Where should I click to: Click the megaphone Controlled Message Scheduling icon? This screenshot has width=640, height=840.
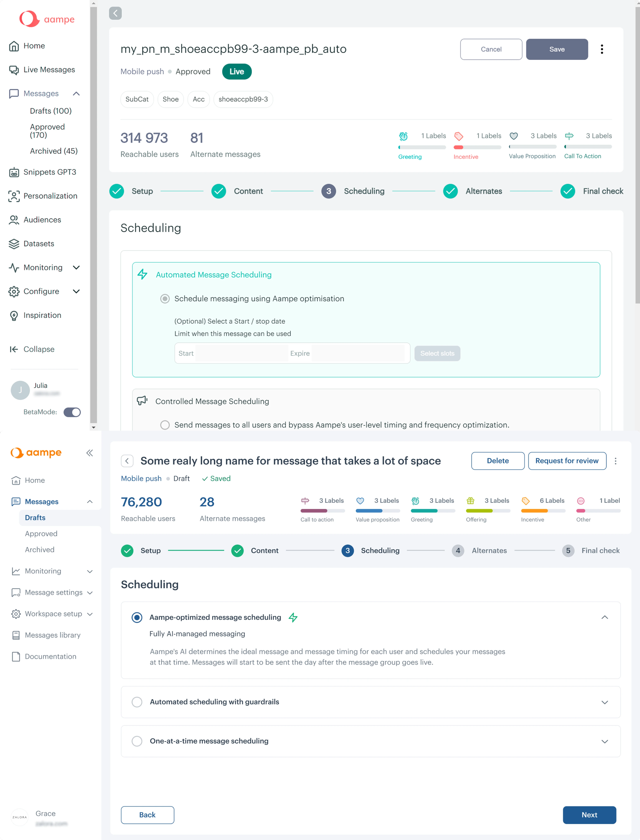(x=142, y=401)
